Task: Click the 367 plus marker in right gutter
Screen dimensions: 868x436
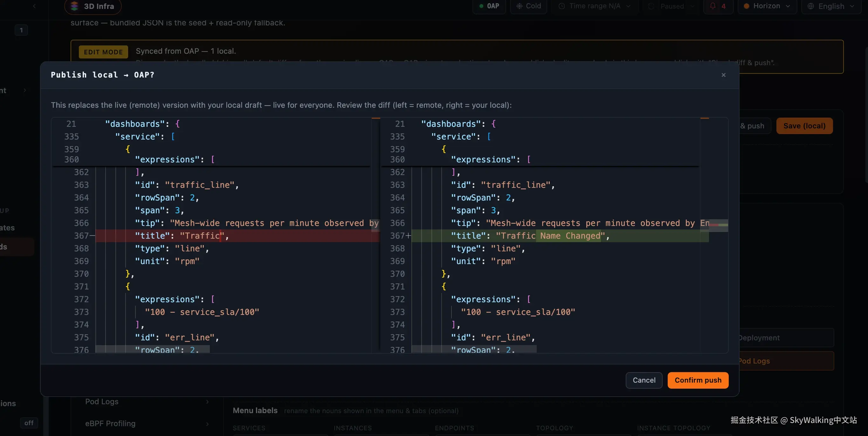Action: click(408, 236)
